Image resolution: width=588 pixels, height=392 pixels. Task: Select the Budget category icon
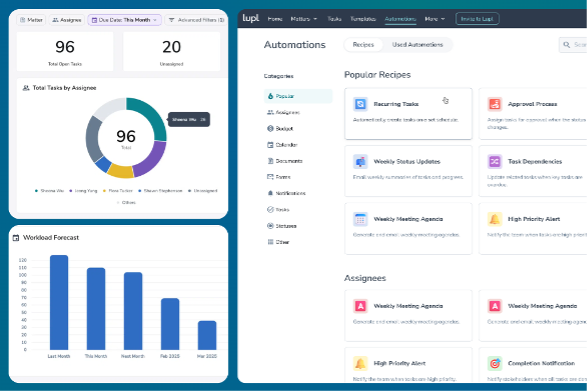tap(270, 128)
